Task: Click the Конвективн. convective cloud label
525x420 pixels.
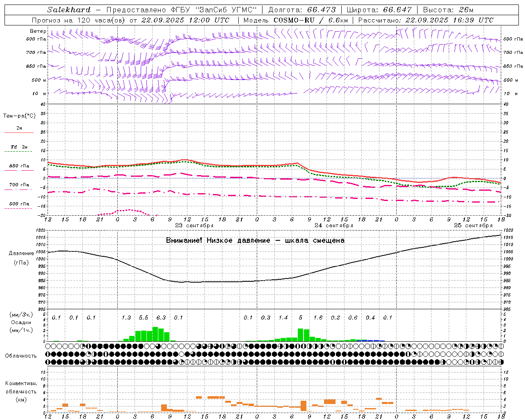Action: [x=21, y=383]
